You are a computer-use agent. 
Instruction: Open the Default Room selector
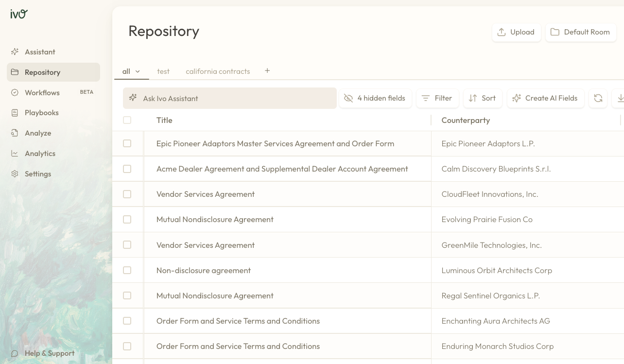pos(580,32)
